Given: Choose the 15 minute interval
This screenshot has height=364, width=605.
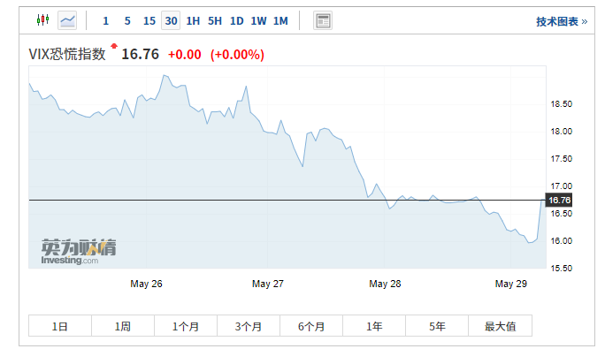Looking at the screenshot, I should [149, 20].
